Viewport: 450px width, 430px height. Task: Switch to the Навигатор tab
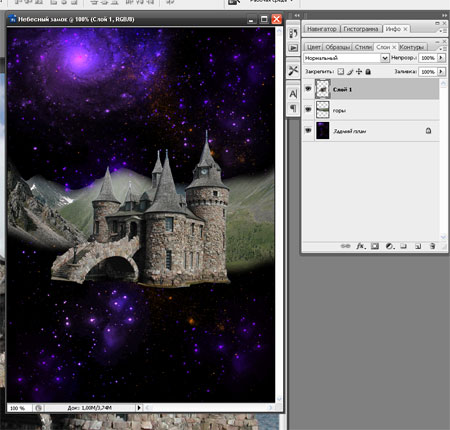(322, 29)
